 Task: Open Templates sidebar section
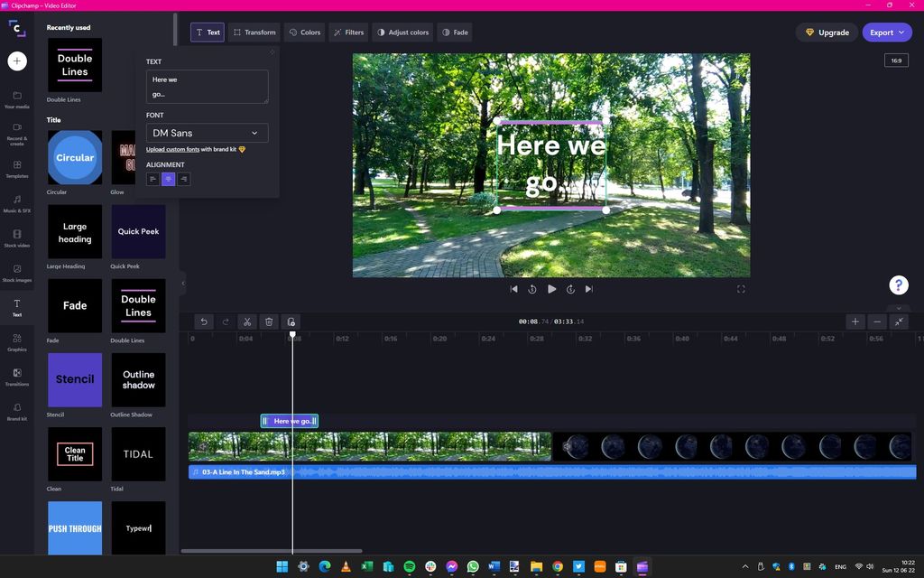[17, 169]
